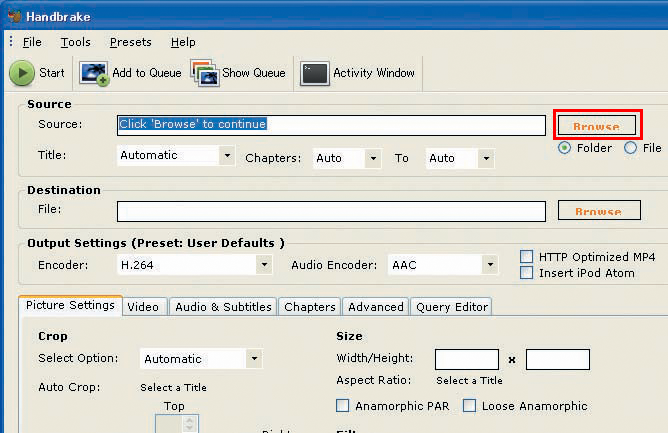Click the Show Queue label

pyautogui.click(x=253, y=73)
